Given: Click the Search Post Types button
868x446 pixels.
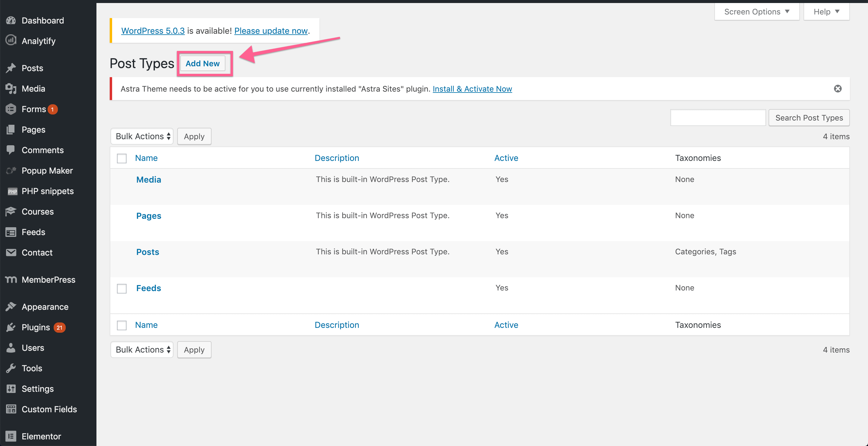Looking at the screenshot, I should coord(809,118).
